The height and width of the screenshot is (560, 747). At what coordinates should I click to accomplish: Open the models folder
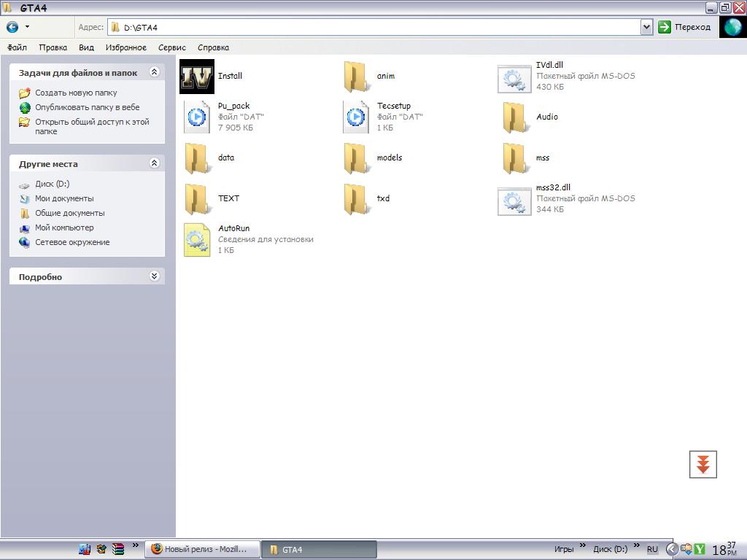click(x=355, y=158)
